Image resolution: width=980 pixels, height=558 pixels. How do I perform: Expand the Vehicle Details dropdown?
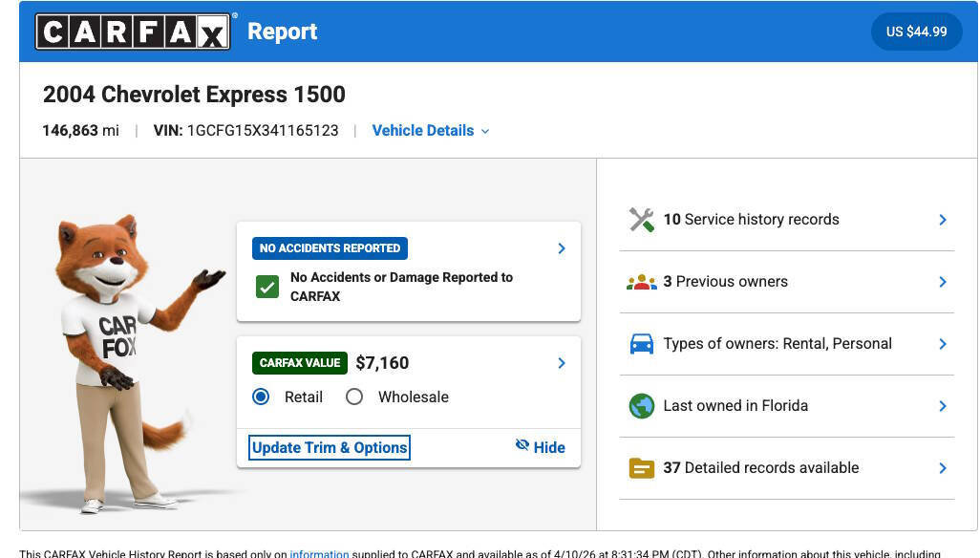click(431, 131)
